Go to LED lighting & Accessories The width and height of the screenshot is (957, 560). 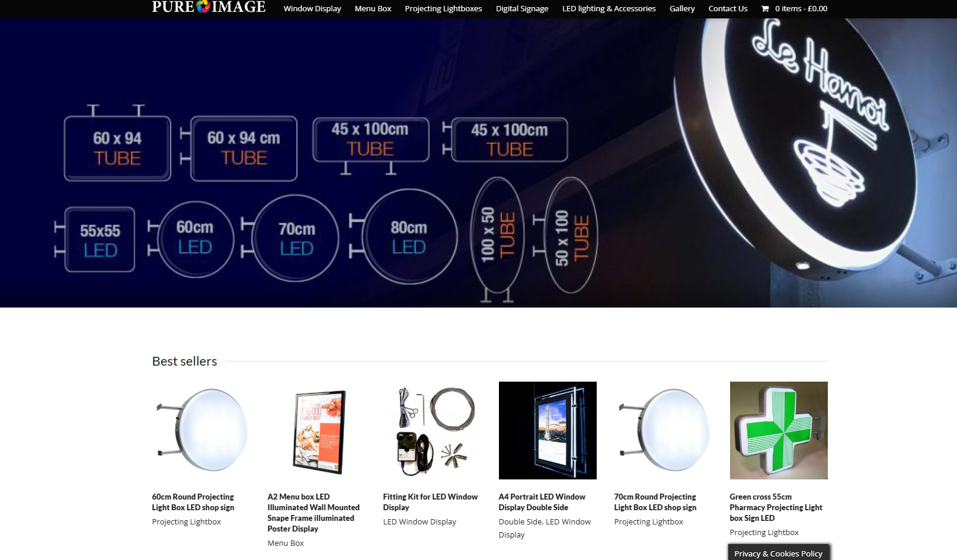pyautogui.click(x=609, y=9)
